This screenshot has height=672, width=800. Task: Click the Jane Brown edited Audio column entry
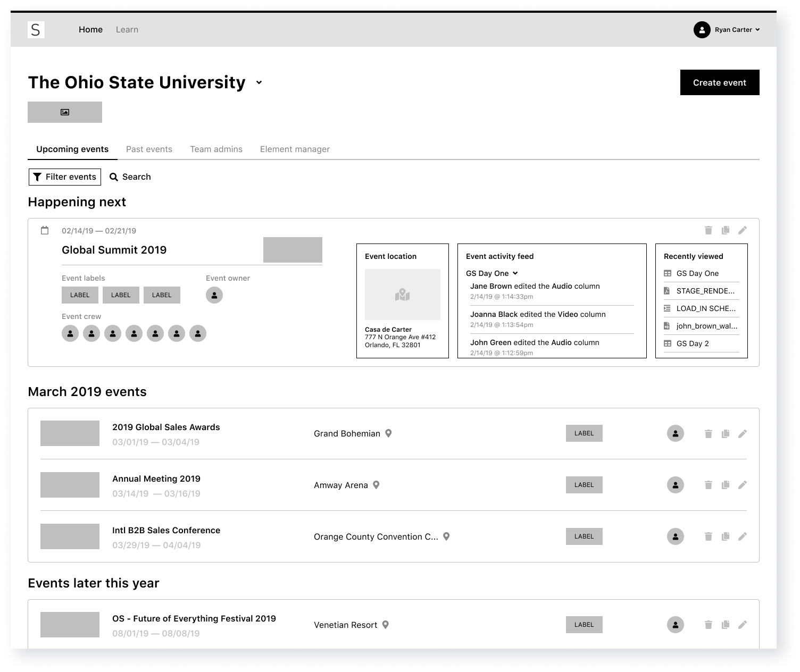point(552,291)
